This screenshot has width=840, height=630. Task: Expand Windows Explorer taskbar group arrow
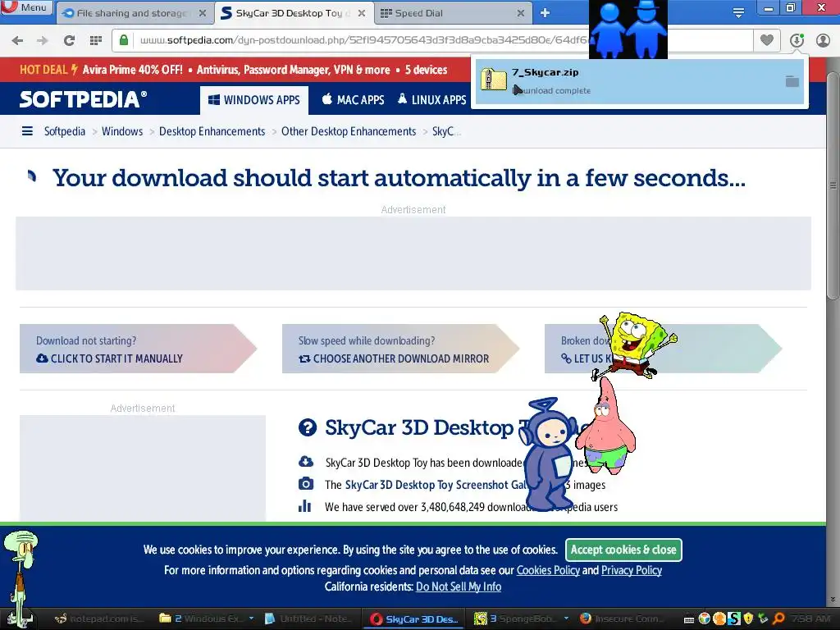pos(251,619)
